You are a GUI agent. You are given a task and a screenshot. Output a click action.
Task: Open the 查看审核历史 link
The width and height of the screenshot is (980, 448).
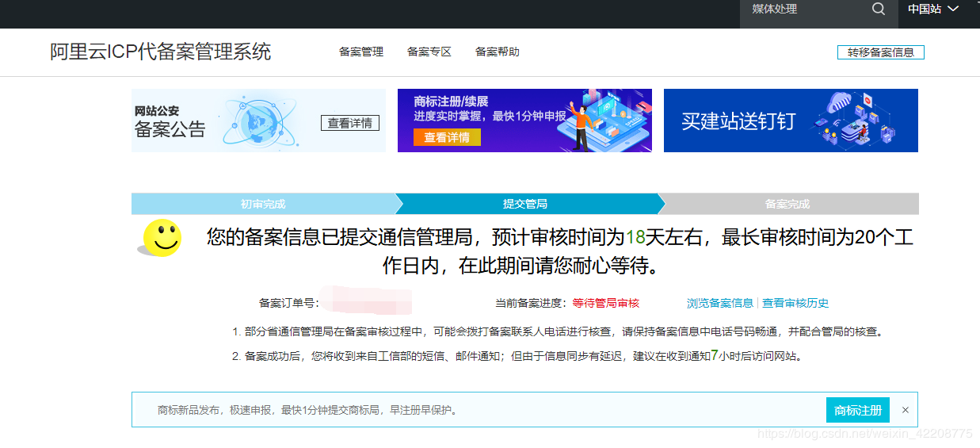[795, 303]
